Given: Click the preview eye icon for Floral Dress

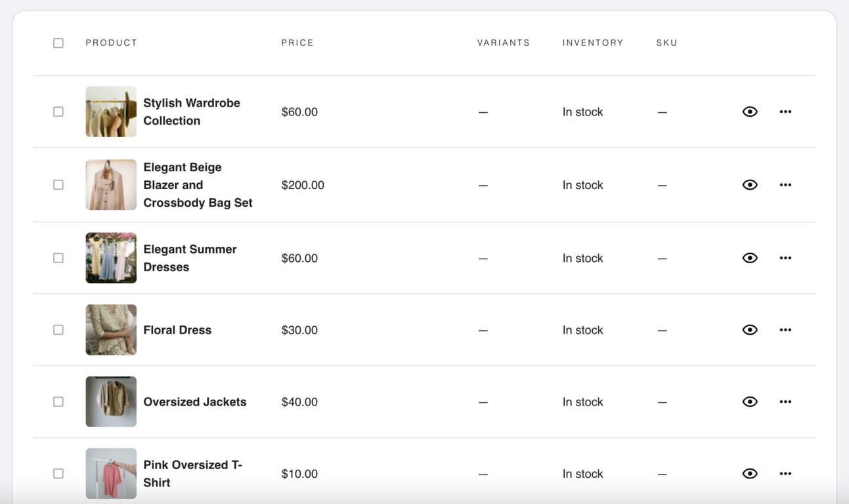Looking at the screenshot, I should [x=750, y=329].
